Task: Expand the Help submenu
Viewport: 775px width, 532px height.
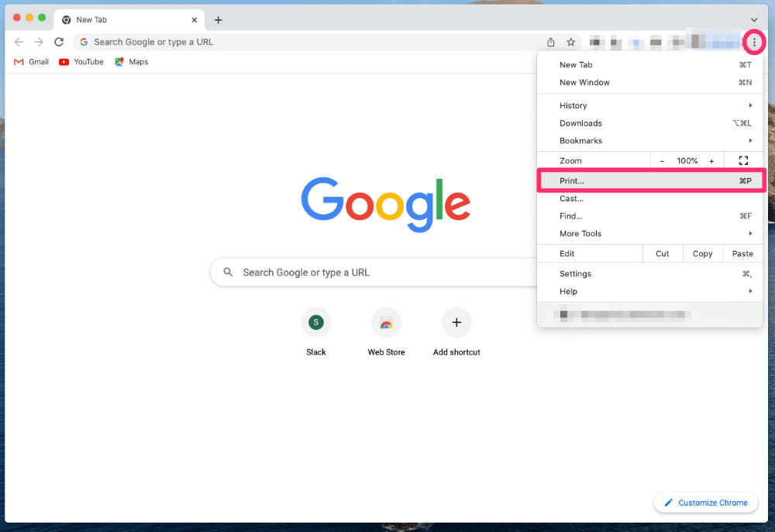Action: click(x=649, y=291)
